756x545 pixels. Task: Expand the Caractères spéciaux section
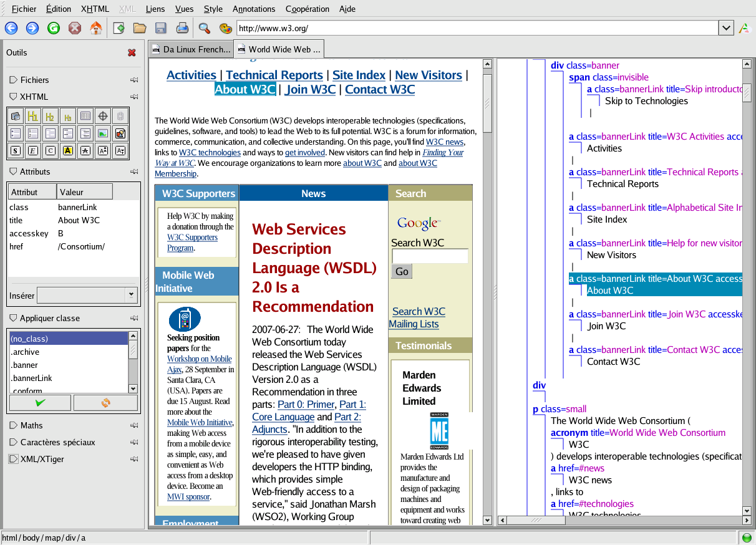click(x=13, y=442)
